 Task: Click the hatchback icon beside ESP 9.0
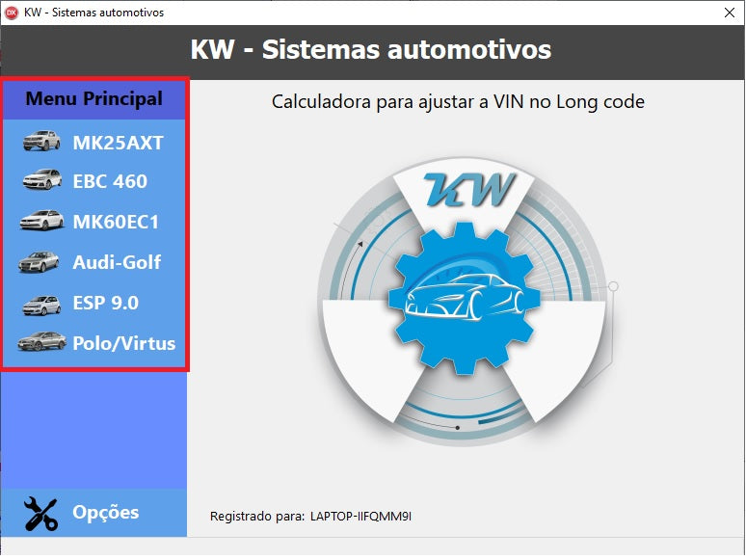[41, 304]
